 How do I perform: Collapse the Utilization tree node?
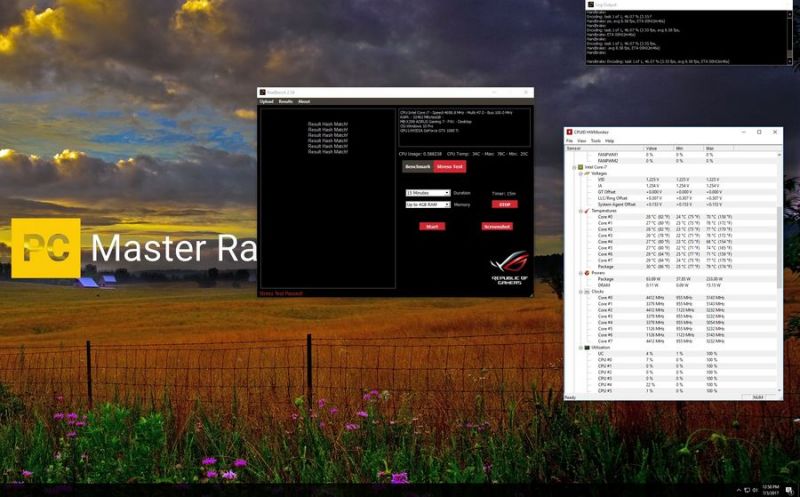[580, 347]
